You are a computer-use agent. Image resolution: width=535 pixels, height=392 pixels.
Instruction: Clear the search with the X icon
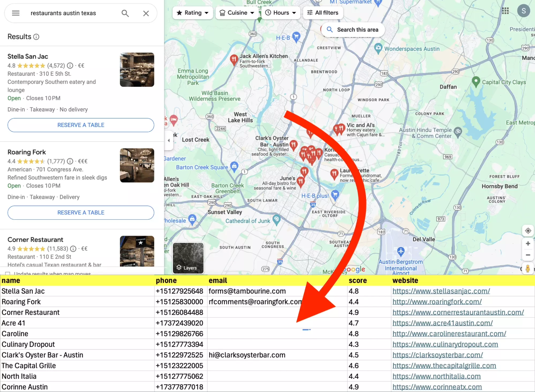click(x=146, y=13)
